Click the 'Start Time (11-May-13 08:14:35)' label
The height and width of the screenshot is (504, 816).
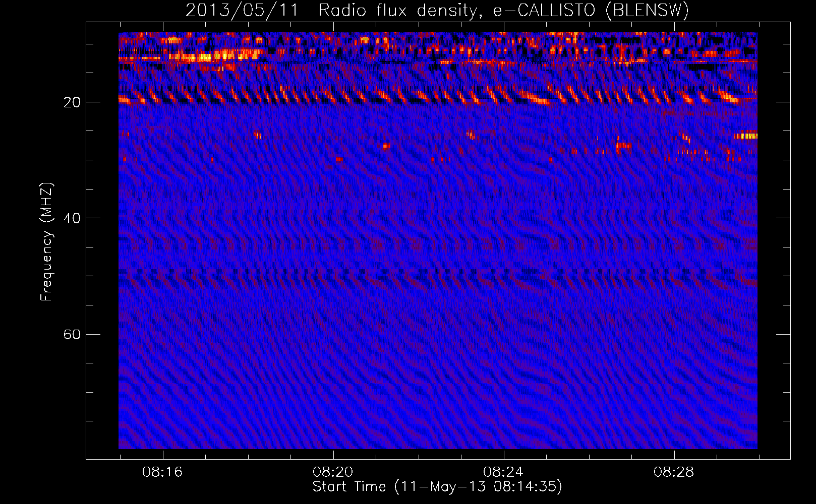437,487
